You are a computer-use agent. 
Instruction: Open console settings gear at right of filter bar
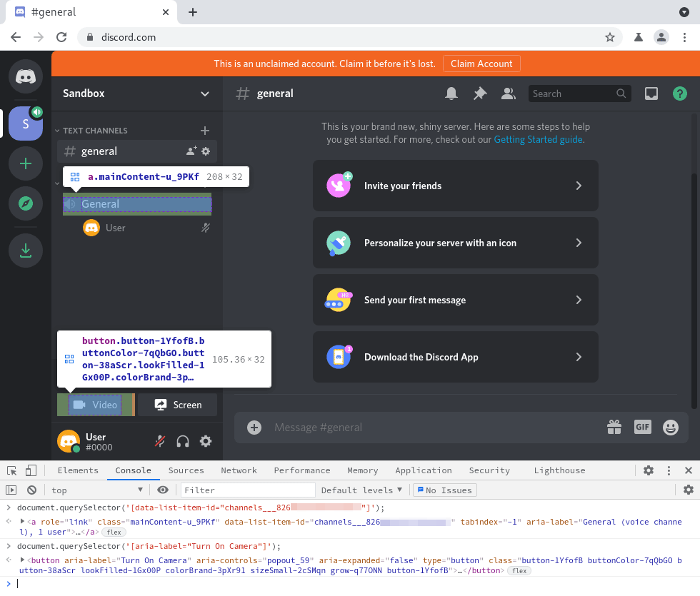click(689, 490)
